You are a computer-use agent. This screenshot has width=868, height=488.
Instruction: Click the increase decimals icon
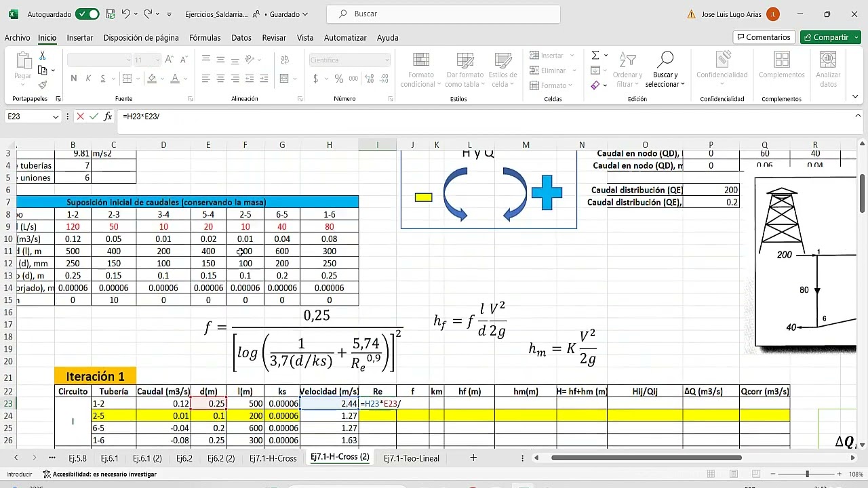371,79
